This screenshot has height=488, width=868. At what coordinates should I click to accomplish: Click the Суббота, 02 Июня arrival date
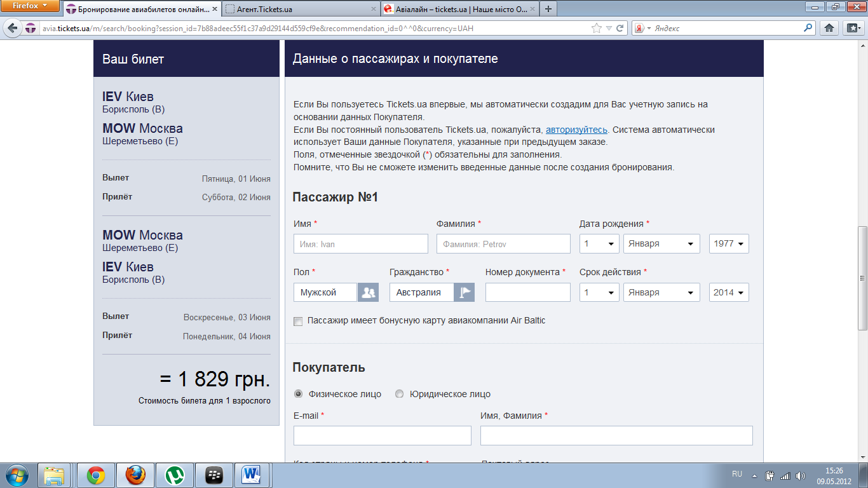(x=236, y=198)
